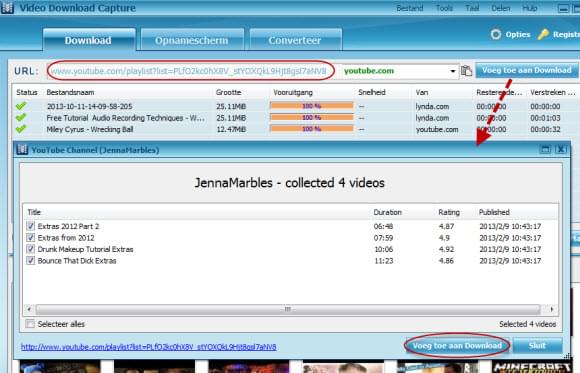580x373 pixels.
Task: Open the Delen menu
Action: click(x=500, y=8)
